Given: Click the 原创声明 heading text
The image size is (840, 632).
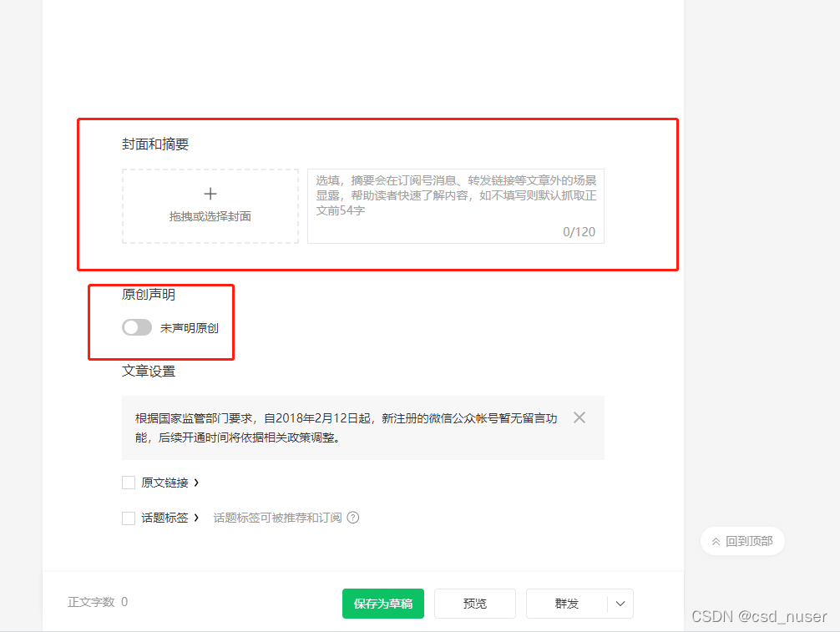Looking at the screenshot, I should click(x=149, y=295).
